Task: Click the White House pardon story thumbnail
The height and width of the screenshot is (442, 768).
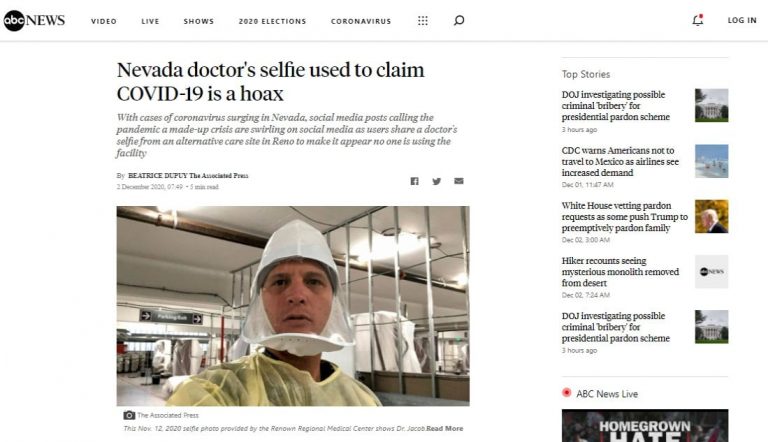Action: [x=711, y=216]
